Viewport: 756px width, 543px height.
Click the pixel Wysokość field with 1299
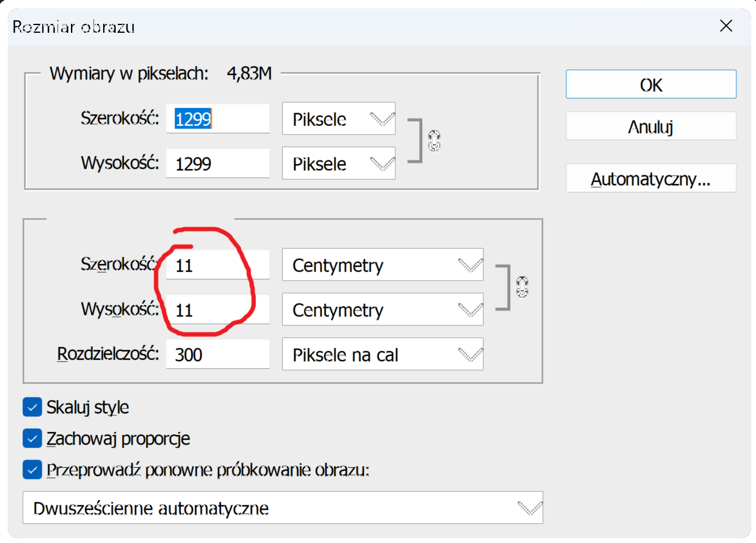[218, 164]
